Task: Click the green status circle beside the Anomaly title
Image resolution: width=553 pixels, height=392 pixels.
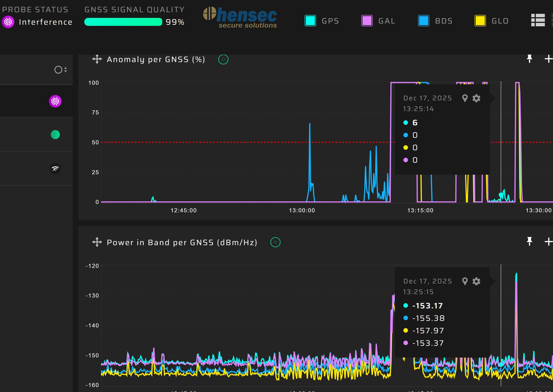Action: tap(223, 59)
